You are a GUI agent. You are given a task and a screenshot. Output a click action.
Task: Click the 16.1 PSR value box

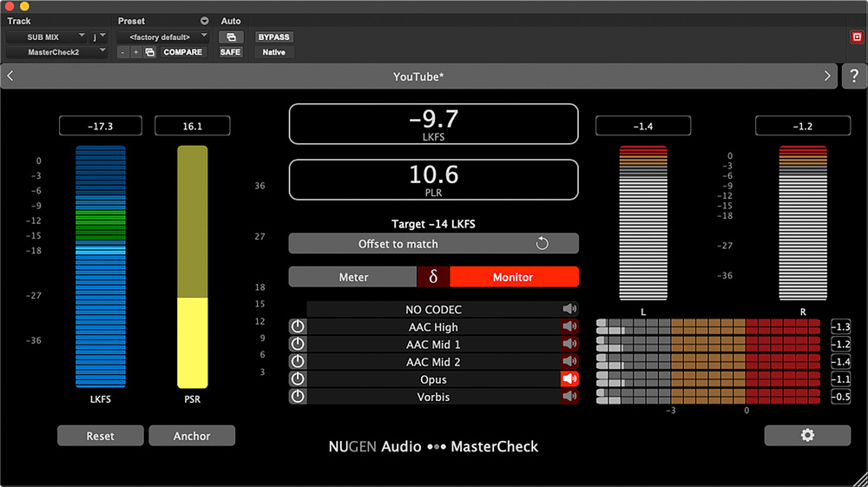(x=192, y=126)
